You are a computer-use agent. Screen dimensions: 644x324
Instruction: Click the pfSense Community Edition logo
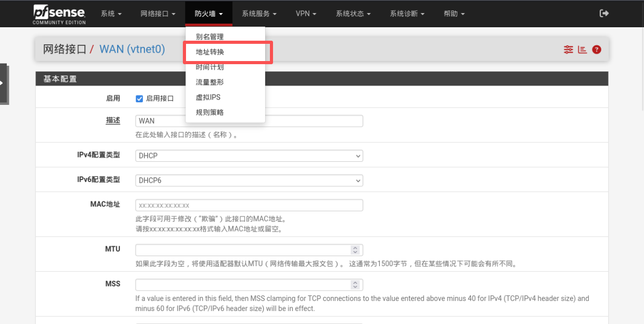click(x=59, y=14)
